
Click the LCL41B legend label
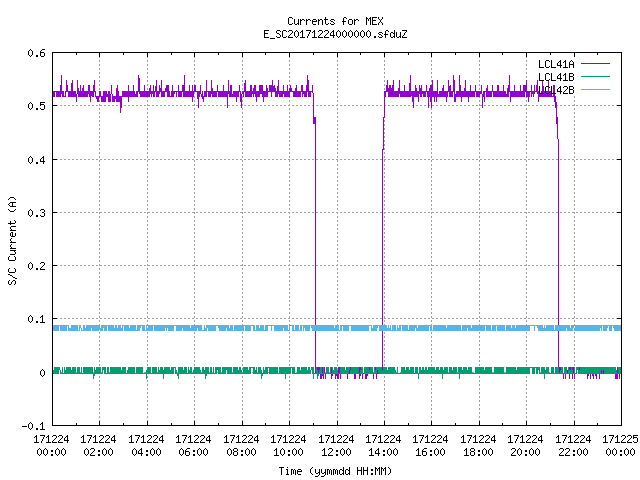click(556, 77)
